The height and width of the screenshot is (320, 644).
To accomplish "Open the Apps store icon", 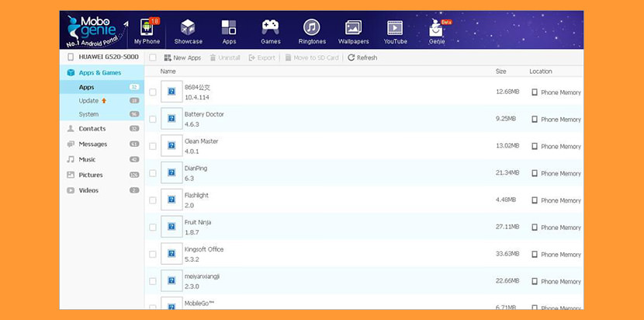I will pos(229,32).
